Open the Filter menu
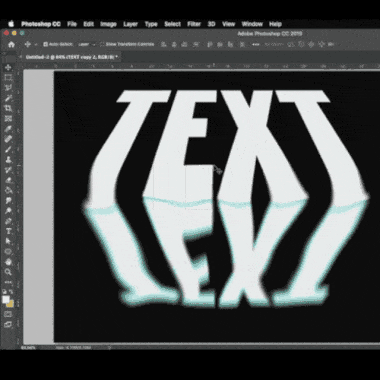380x380 pixels. coord(194,24)
